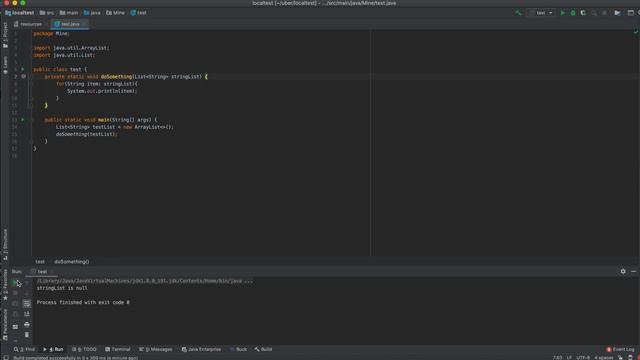Viewport: 640px width, 360px height.
Task: Click inside doSomething(testList) code line
Action: click(87, 134)
